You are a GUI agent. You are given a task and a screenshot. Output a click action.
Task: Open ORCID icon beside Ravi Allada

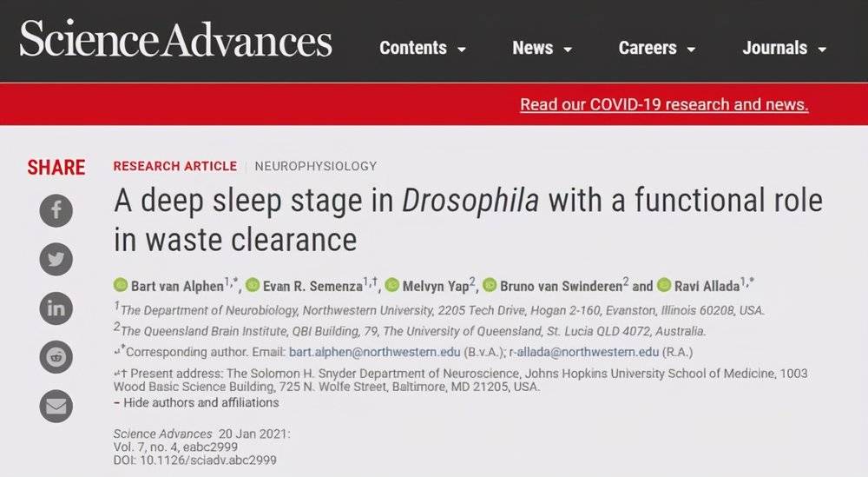pos(664,285)
